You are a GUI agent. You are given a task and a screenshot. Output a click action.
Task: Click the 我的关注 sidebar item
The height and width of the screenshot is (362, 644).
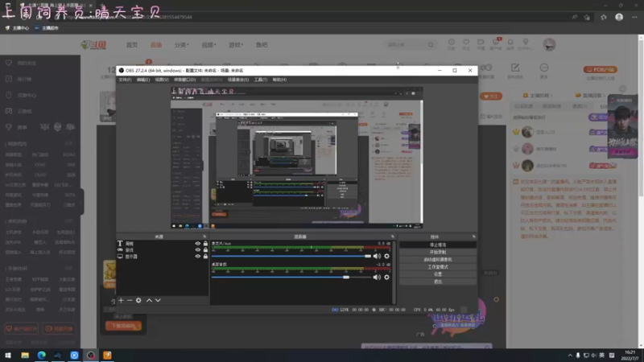(27, 63)
